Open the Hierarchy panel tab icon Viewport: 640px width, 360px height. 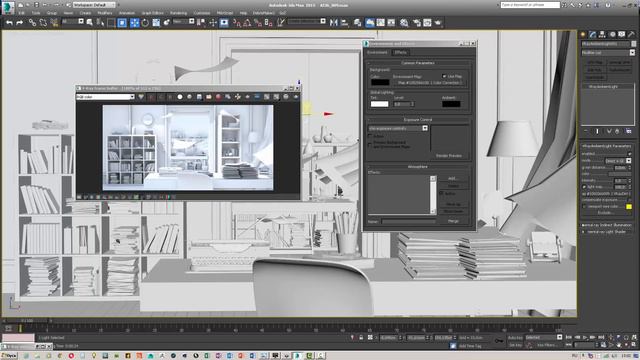[x=602, y=34]
